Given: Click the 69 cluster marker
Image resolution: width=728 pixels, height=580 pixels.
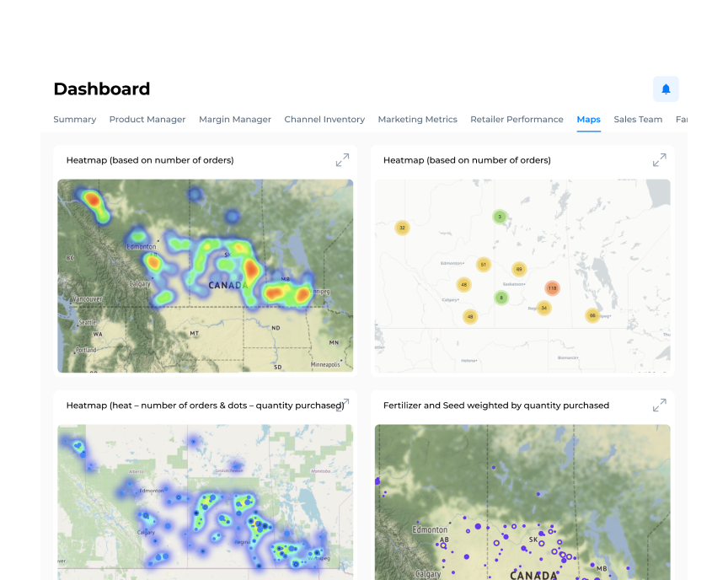Looking at the screenshot, I should tap(519, 269).
